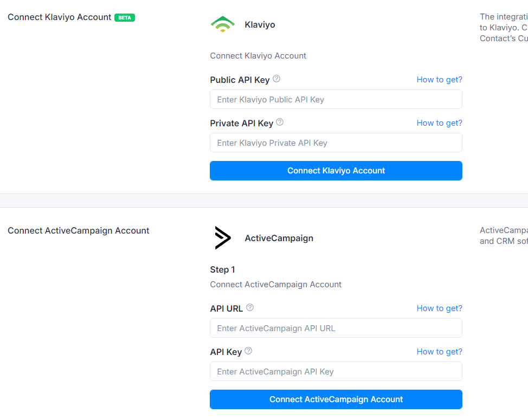Open How to get link for API URL
Screen dimensions: 528x420
(440, 308)
